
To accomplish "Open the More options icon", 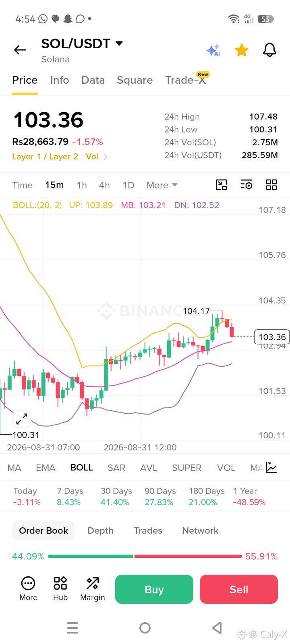I will [x=28, y=589].
